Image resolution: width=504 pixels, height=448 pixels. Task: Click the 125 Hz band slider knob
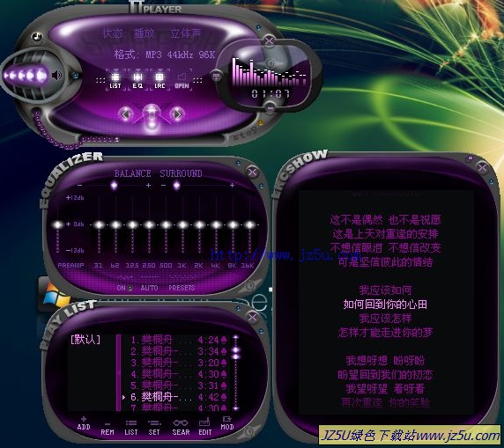pyautogui.click(x=132, y=224)
